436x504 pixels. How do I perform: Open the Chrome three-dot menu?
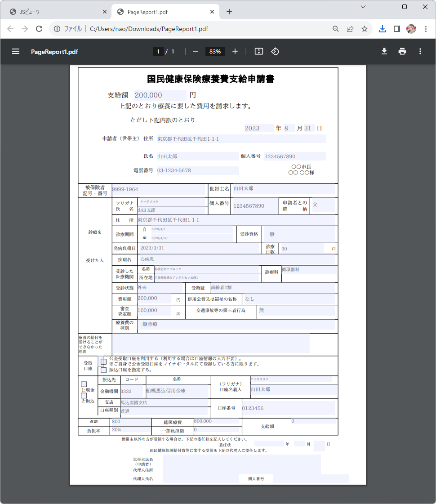click(x=426, y=29)
